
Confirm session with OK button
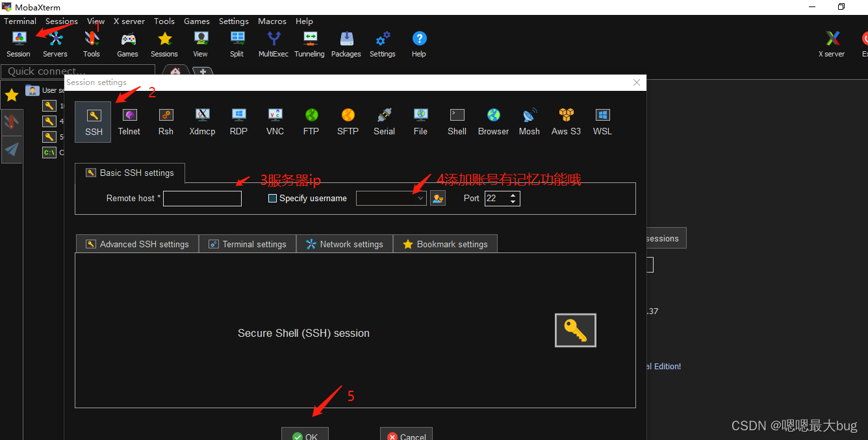(305, 435)
